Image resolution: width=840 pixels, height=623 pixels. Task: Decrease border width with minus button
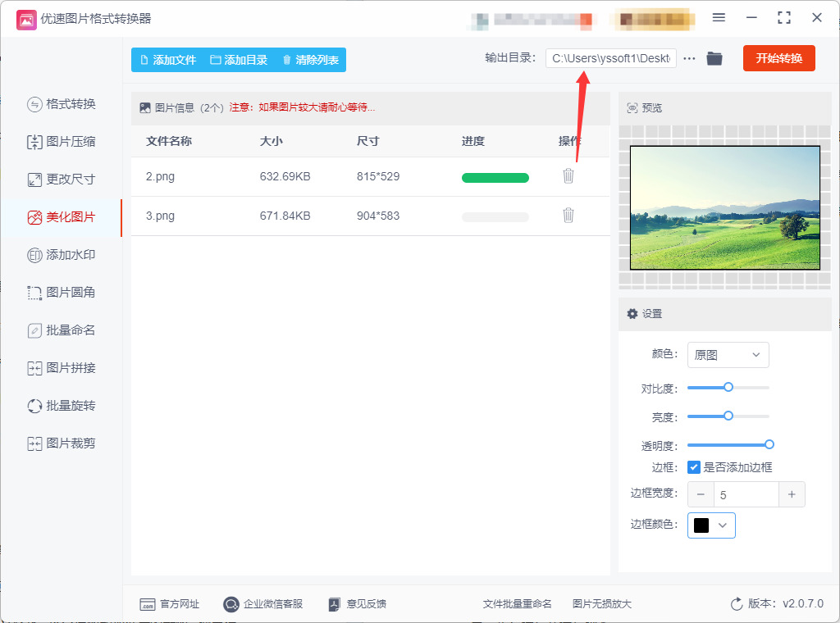point(701,494)
